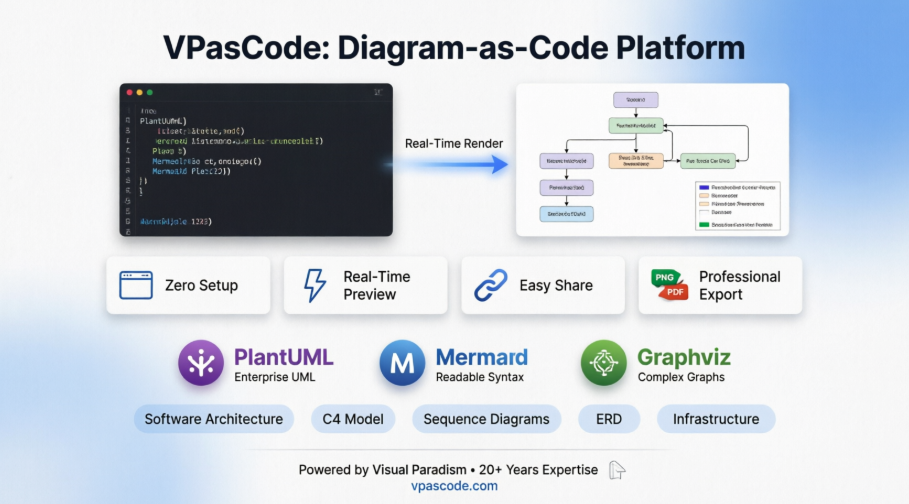Click the orange node in flowchart
The image size is (909, 504).
coord(635,161)
